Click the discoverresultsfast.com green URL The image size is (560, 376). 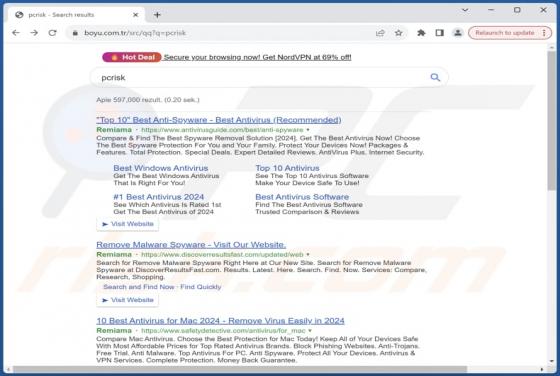222,255
